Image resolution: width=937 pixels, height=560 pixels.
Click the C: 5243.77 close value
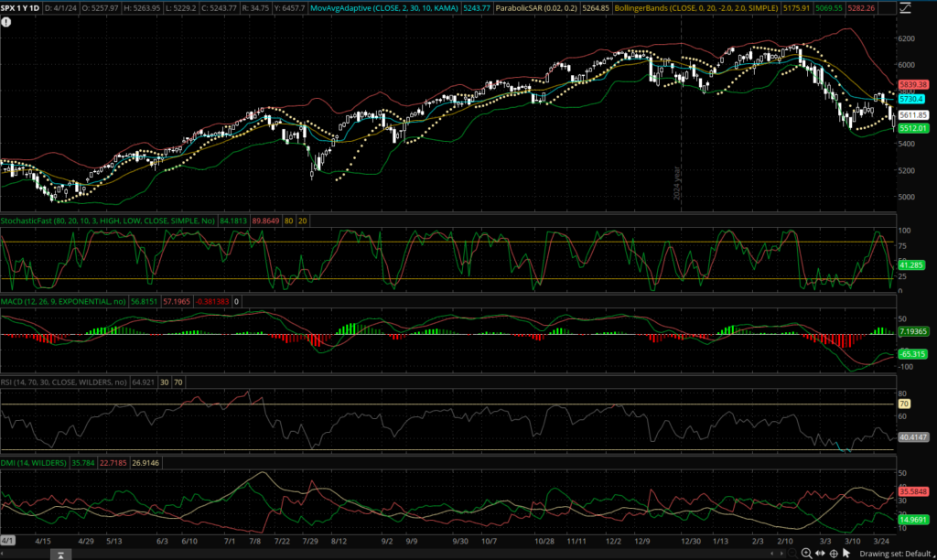[x=219, y=7]
